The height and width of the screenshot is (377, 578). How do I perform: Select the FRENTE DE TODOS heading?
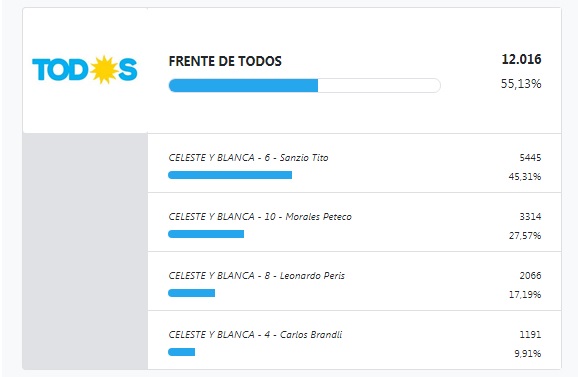(225, 61)
